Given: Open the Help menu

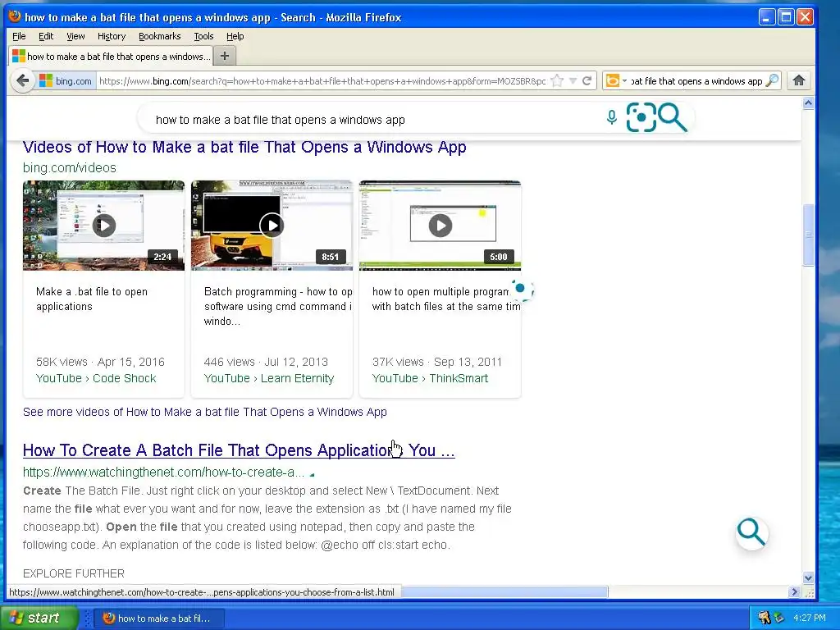Looking at the screenshot, I should pos(235,36).
